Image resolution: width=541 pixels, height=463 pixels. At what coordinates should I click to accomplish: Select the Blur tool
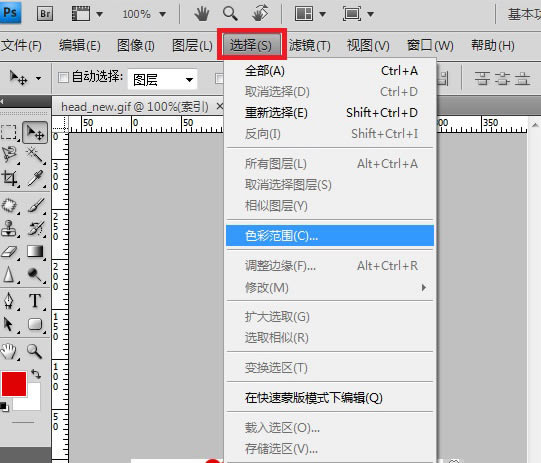tap(9, 275)
